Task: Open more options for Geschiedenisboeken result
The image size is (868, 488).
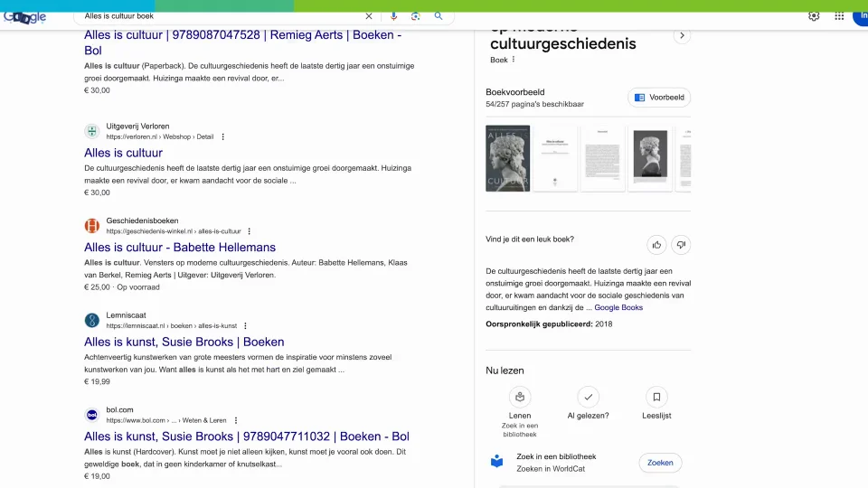Action: tap(250, 231)
